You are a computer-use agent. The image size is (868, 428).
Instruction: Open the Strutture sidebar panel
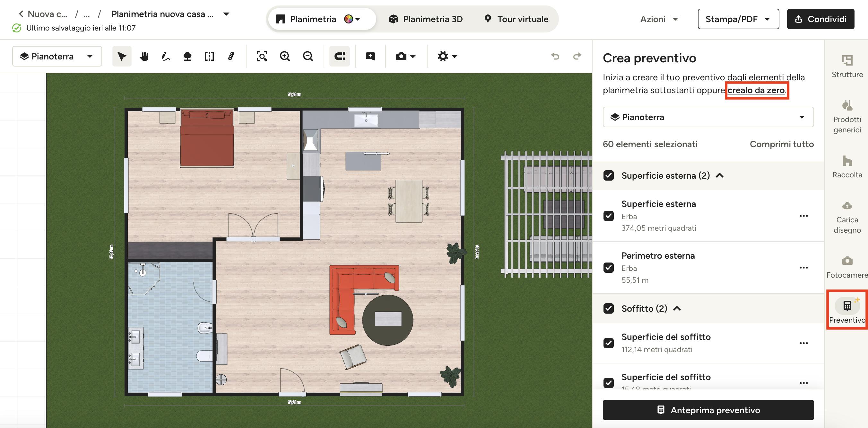847,67
